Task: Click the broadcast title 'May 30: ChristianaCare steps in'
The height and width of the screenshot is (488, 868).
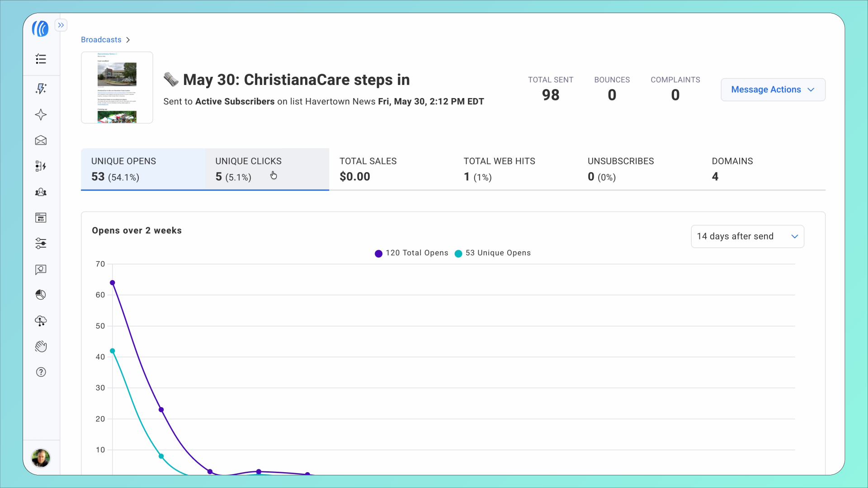Action: coord(296,80)
